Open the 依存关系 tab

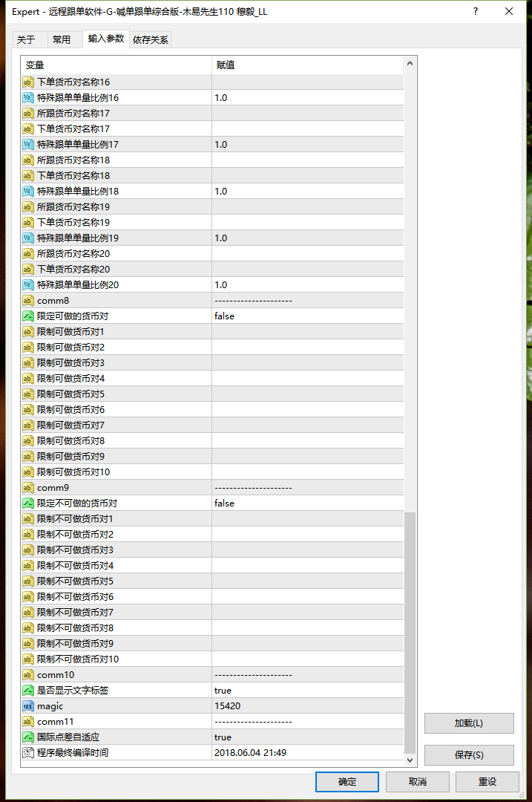(x=150, y=39)
